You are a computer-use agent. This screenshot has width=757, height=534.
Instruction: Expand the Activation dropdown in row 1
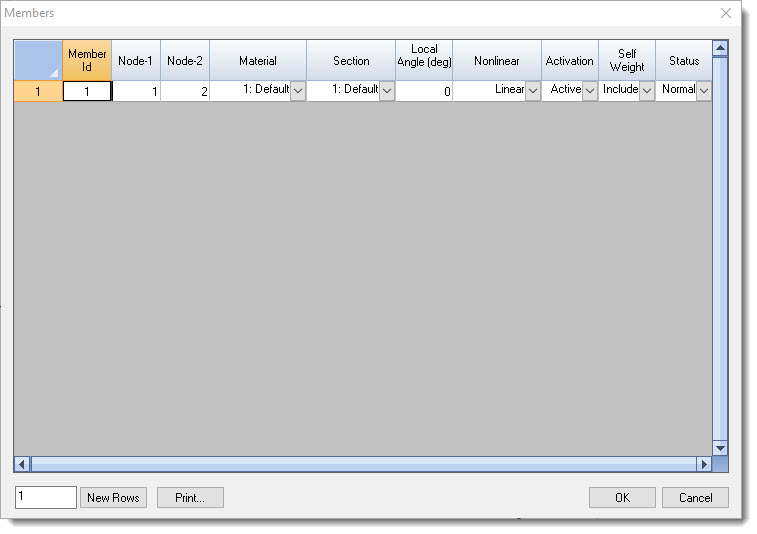tap(590, 91)
